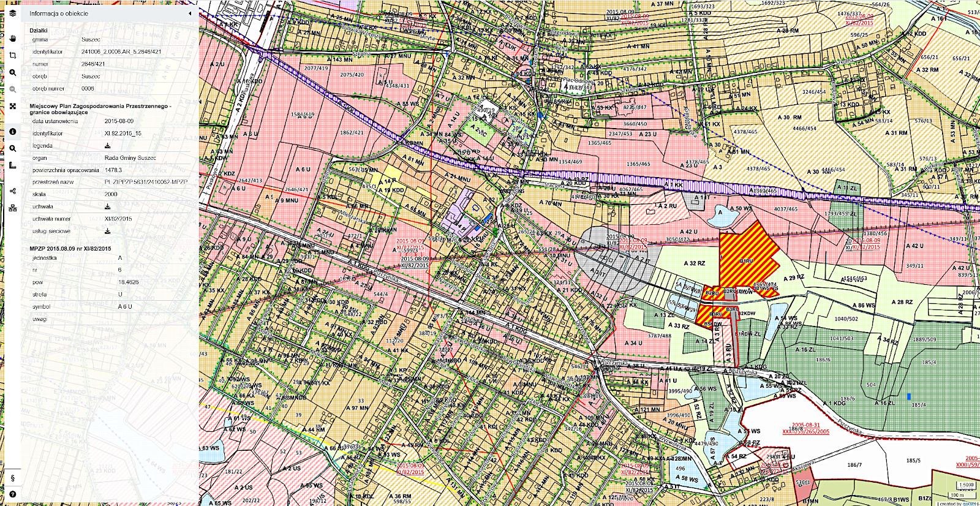Download the usługi sieciowe file

tap(107, 231)
